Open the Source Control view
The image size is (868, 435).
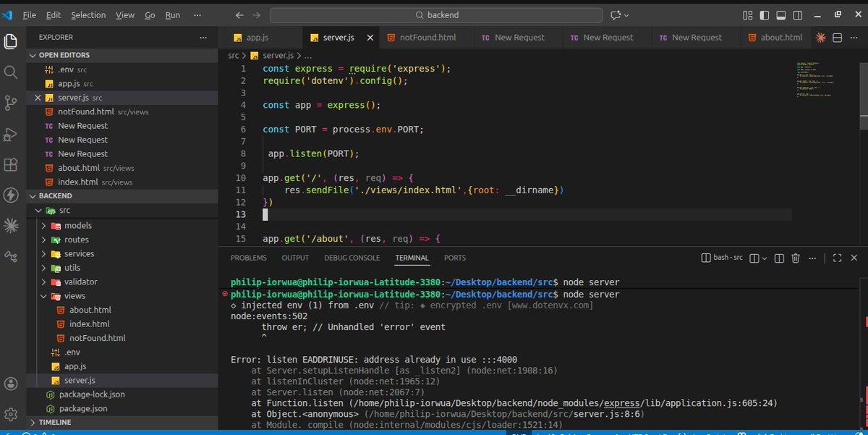point(11,104)
